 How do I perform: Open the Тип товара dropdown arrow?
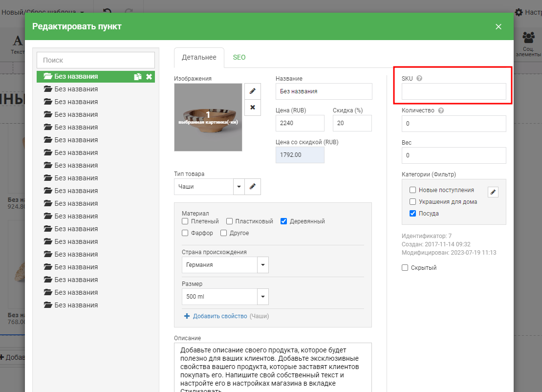[x=239, y=187]
